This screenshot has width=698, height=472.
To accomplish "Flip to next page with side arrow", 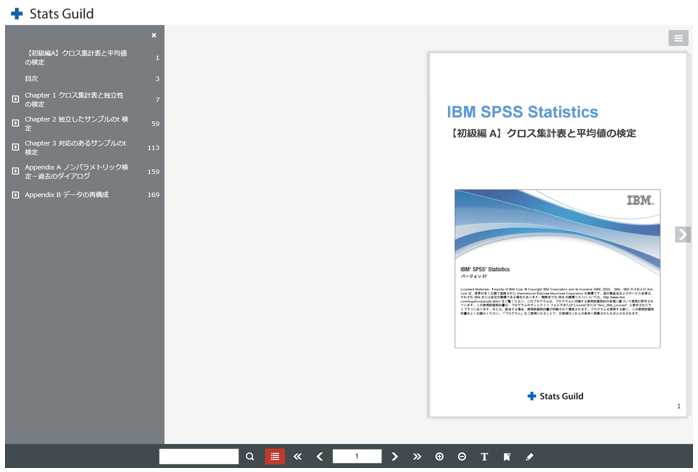I will coord(682,234).
